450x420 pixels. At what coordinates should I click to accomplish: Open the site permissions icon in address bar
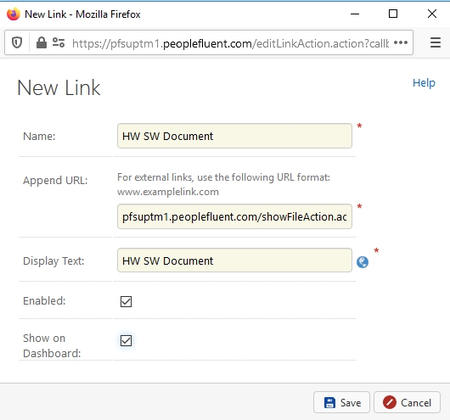(59, 43)
